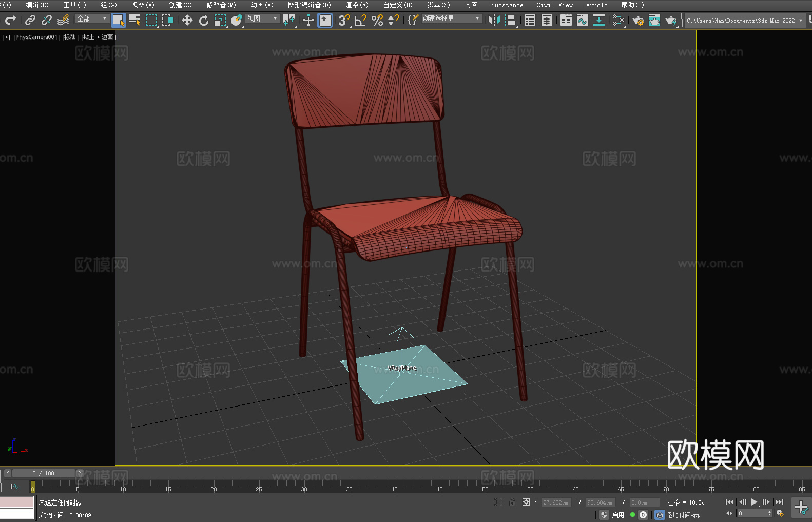Toggle the Ribbon display icon
Viewport: 812px width, 522px height.
click(566, 20)
